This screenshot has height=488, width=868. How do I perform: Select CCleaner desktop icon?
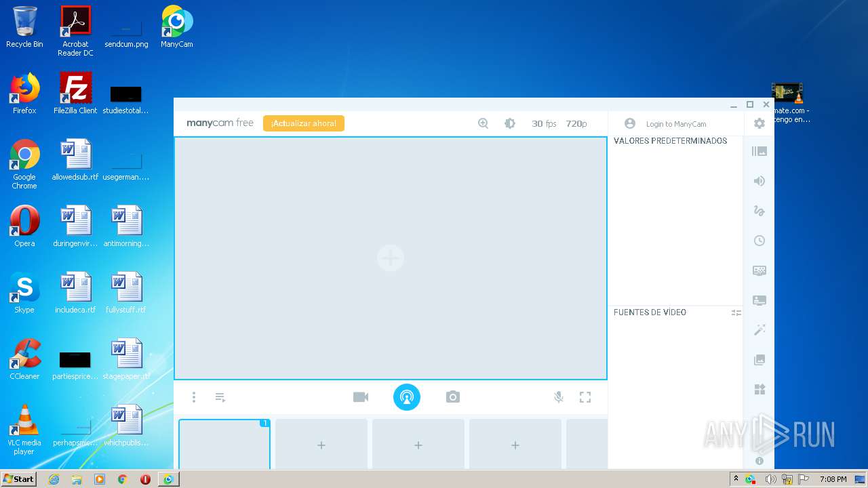tap(24, 359)
